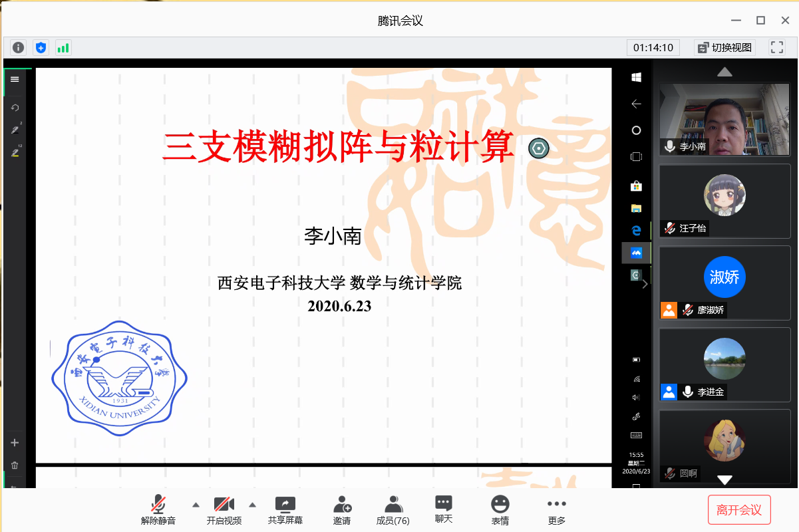Check the green network signal icon

(x=63, y=47)
